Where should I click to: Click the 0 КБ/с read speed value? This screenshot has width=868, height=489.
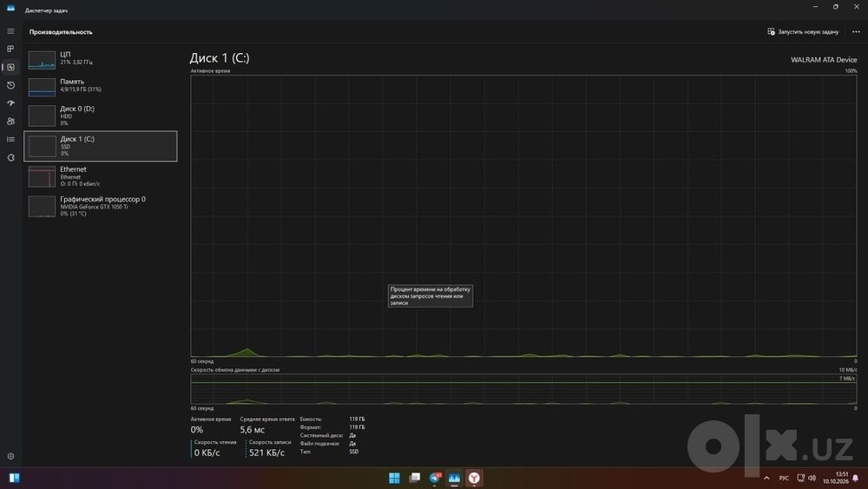tap(207, 453)
